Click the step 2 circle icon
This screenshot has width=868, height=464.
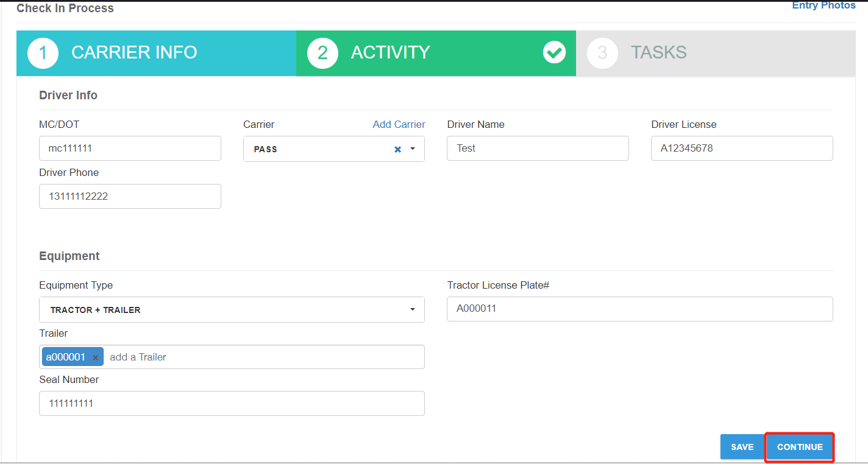pyautogui.click(x=322, y=53)
